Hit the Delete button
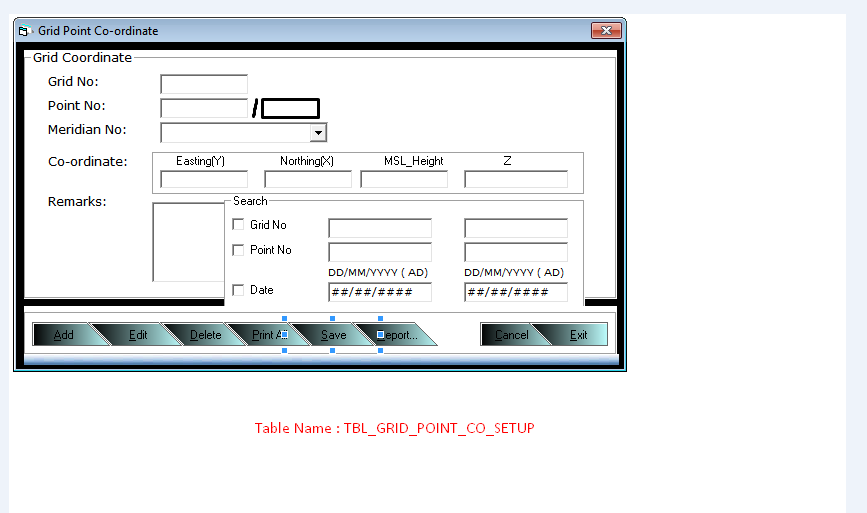867x513 pixels. pyautogui.click(x=206, y=335)
